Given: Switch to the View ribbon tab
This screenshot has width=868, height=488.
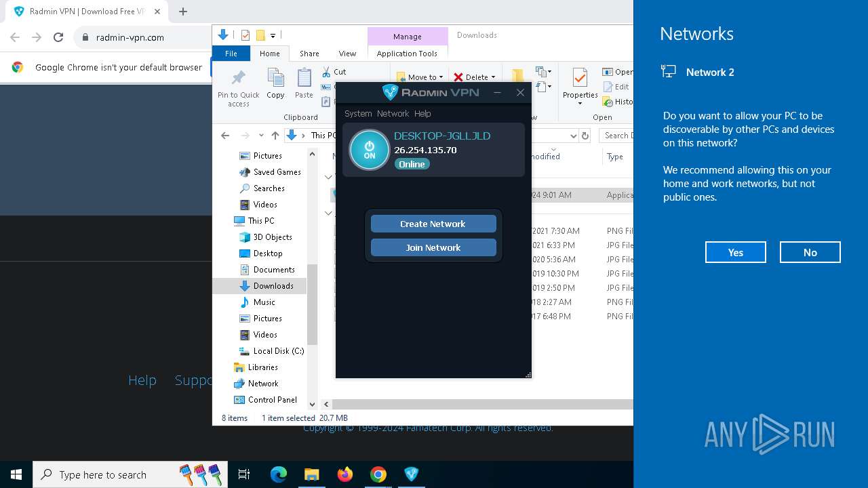Looking at the screenshot, I should click(x=347, y=54).
